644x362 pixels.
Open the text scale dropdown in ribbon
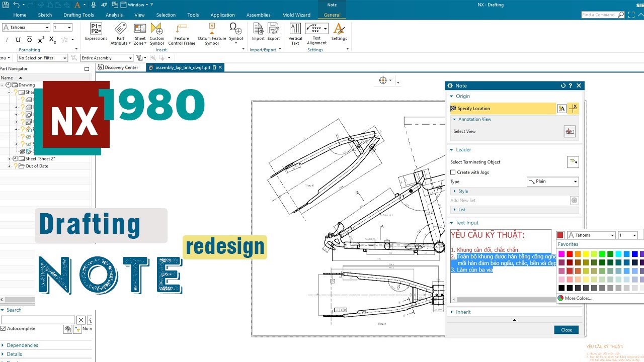[x=62, y=27]
